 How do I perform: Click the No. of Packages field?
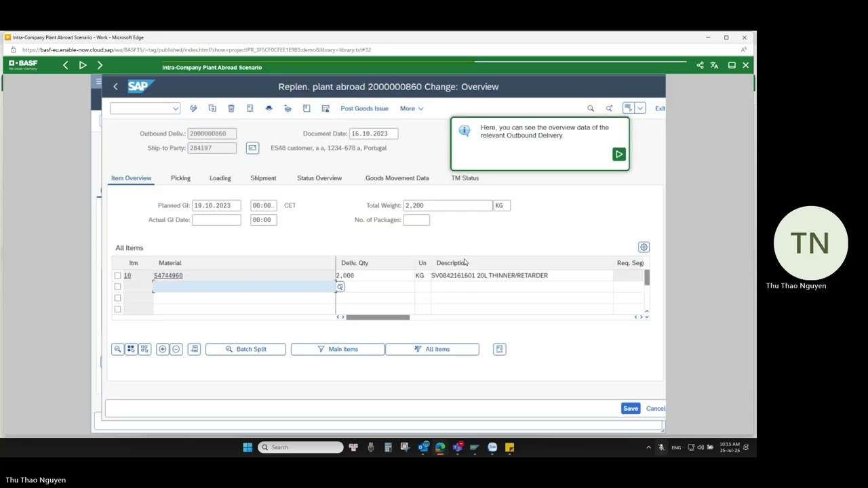pyautogui.click(x=416, y=220)
